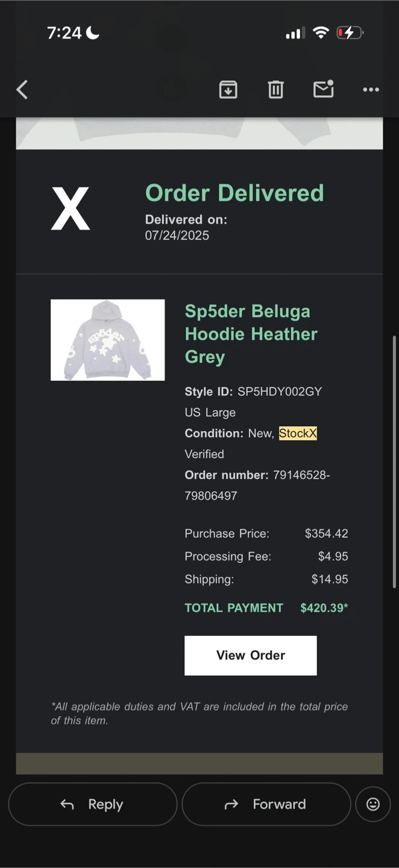Tap the vertical scrollbar on right edge
The width and height of the screenshot is (399, 868).
(394, 461)
